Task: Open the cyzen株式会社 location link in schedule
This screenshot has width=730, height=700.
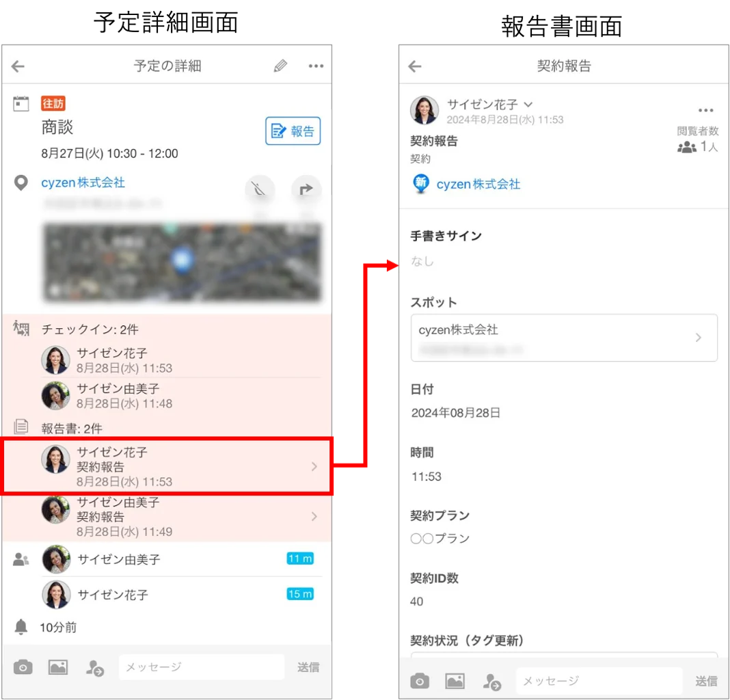Action: (83, 183)
